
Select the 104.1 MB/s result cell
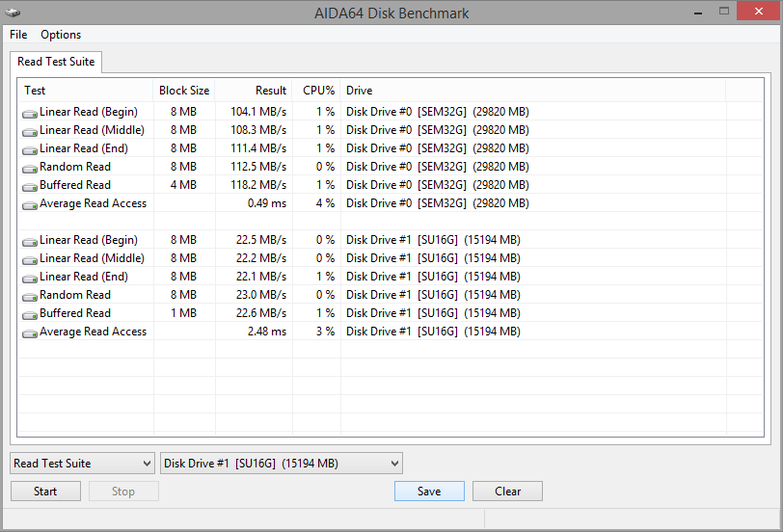pyautogui.click(x=258, y=112)
